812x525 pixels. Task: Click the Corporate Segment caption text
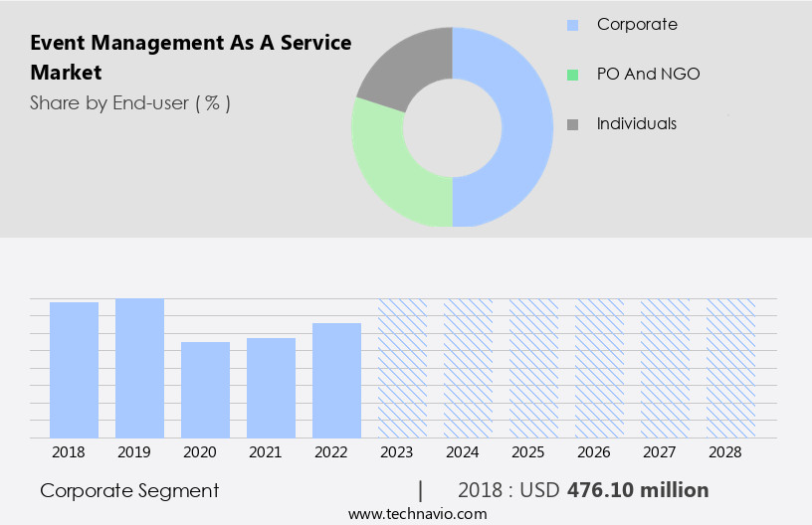coord(129,490)
